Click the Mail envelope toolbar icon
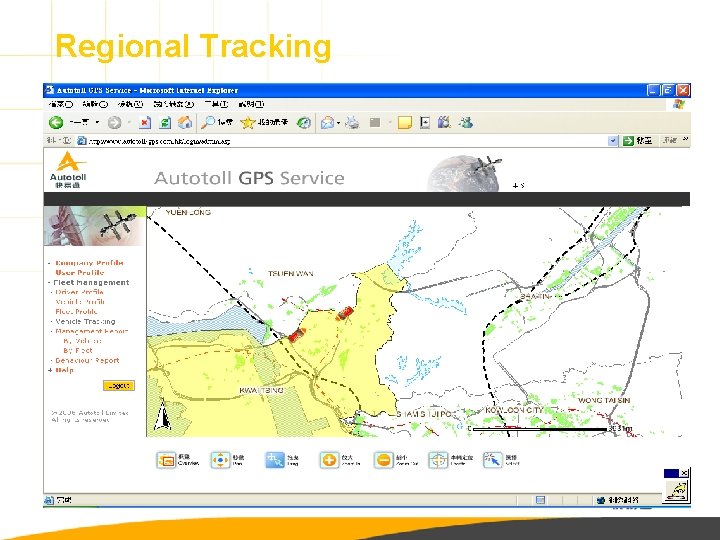 pyautogui.click(x=327, y=123)
